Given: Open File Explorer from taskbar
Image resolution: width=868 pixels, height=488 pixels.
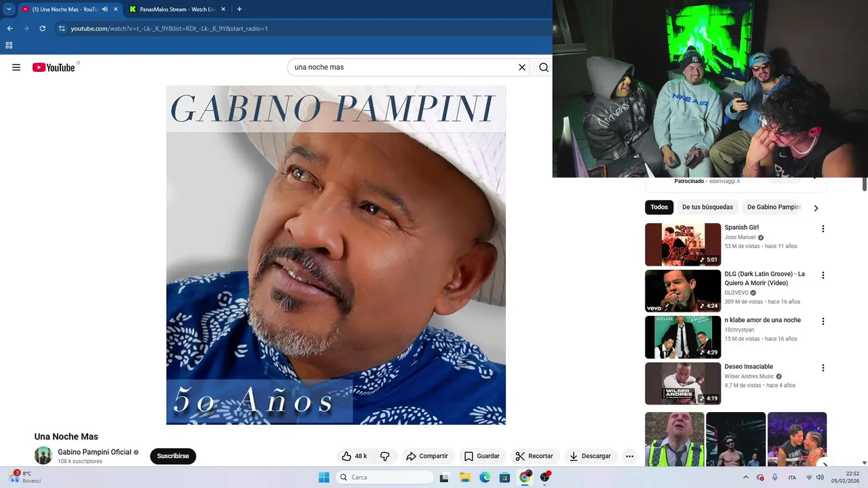Looking at the screenshot, I should 465,477.
